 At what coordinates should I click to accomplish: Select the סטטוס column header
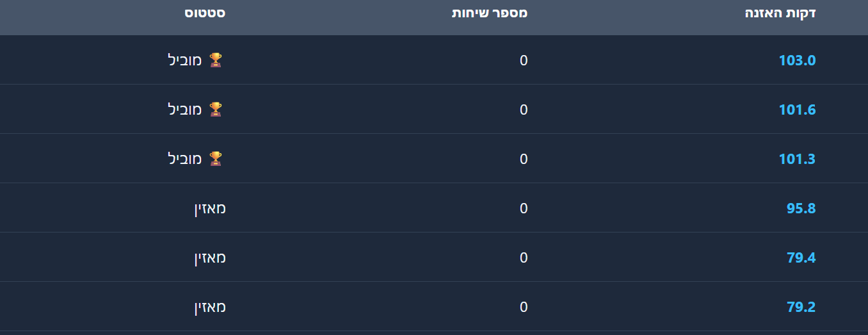(205, 13)
